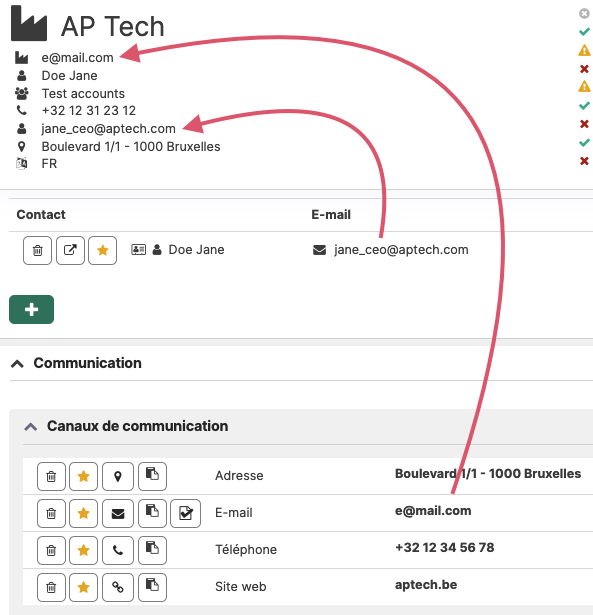Open map pin for the Adresse row
593x615 pixels.
(x=118, y=477)
